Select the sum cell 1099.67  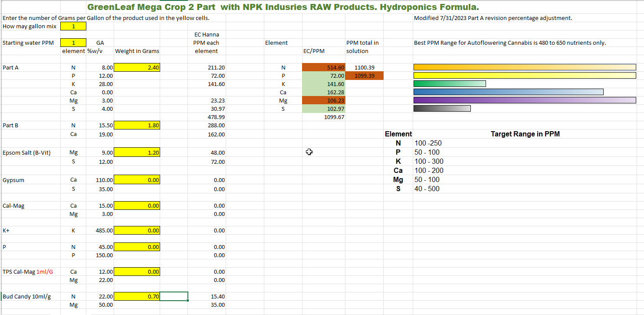[324, 117]
